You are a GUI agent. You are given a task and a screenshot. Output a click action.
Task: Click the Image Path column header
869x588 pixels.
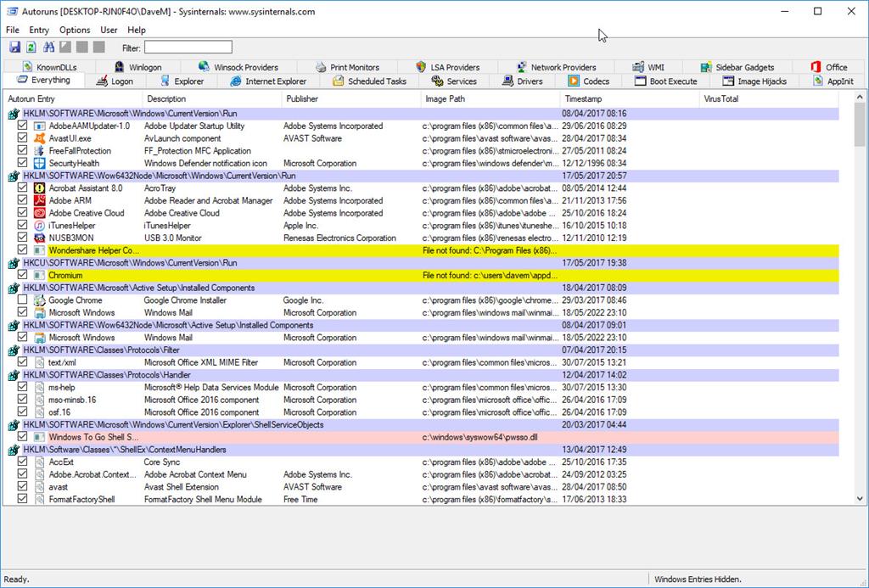tap(491, 98)
